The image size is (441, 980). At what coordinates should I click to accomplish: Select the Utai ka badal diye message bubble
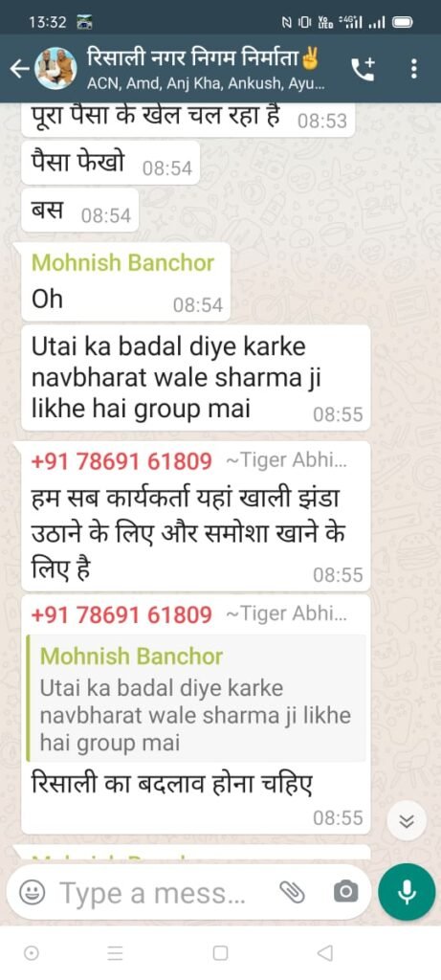(195, 377)
